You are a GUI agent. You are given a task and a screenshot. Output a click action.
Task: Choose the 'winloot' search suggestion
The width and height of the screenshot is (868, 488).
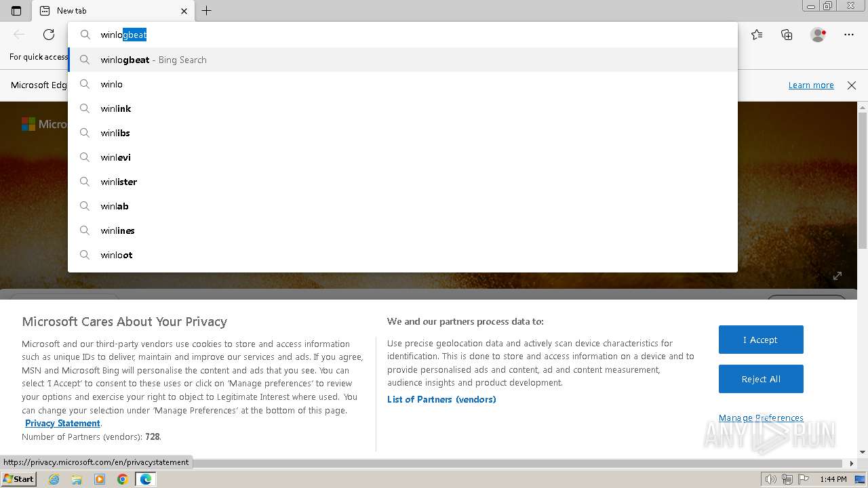pyautogui.click(x=403, y=255)
